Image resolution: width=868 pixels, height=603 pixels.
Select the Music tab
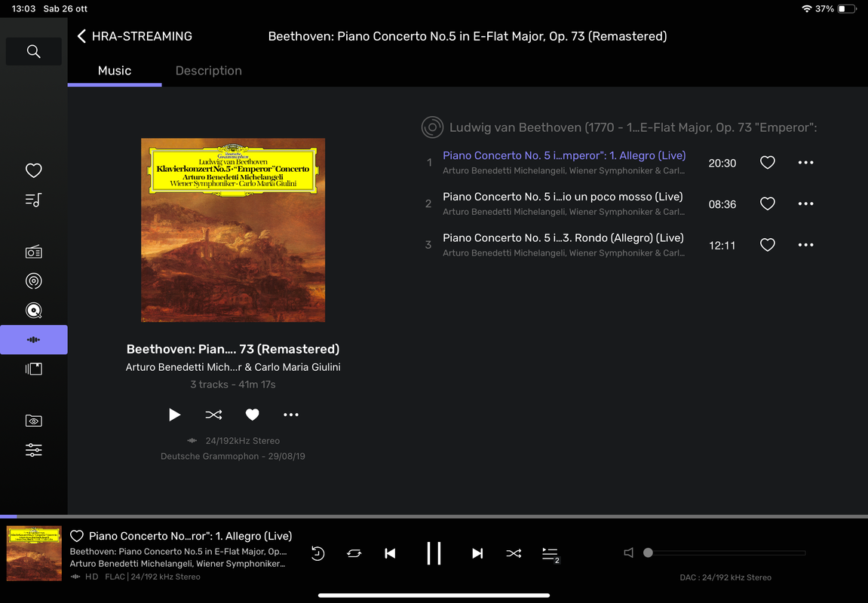pos(115,71)
